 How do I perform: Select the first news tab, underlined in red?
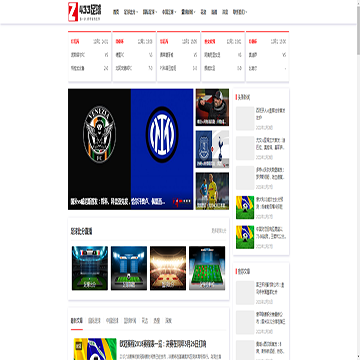(77, 321)
